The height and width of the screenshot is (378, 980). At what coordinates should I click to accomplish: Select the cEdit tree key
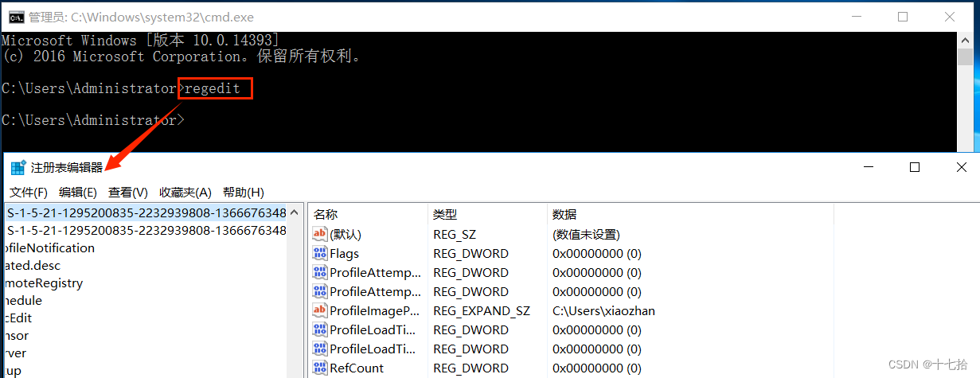[x=18, y=318]
